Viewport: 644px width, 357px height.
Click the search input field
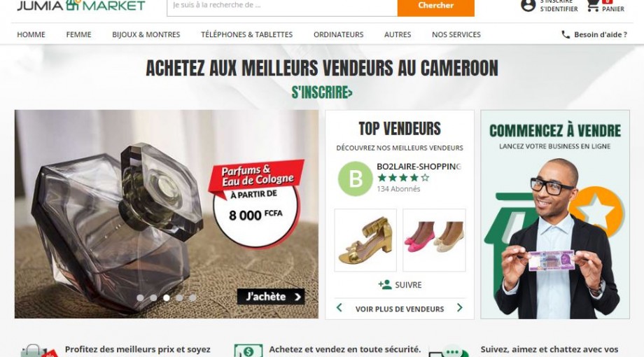(x=282, y=7)
